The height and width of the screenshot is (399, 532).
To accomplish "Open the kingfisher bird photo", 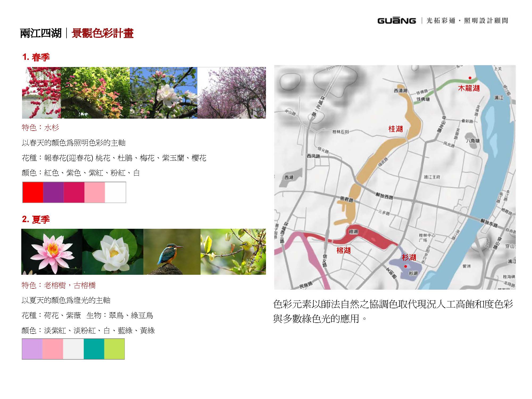I will point(172,252).
